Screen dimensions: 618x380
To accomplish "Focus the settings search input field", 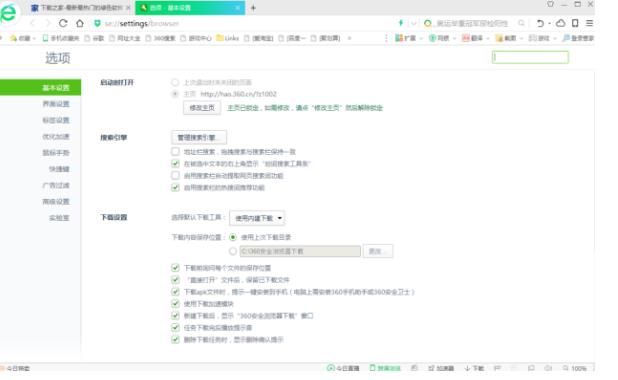I will tap(530, 57).
